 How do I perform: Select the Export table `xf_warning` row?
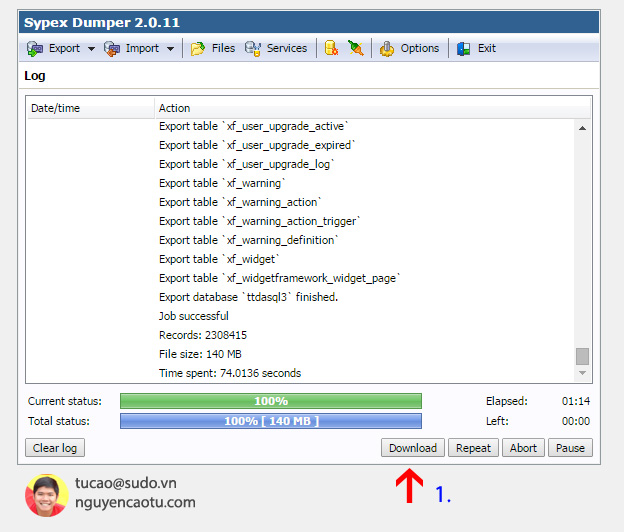tap(300, 183)
